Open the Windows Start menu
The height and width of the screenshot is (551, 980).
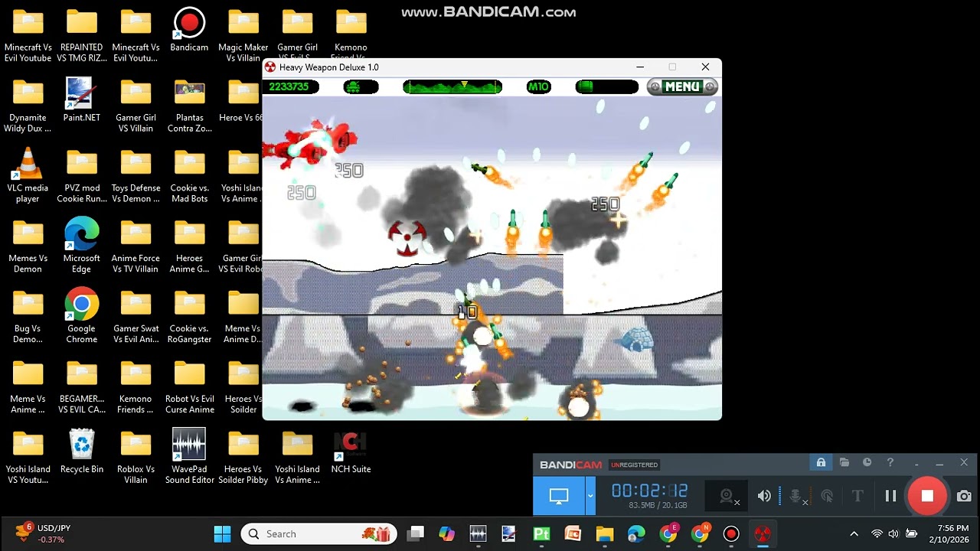click(222, 534)
